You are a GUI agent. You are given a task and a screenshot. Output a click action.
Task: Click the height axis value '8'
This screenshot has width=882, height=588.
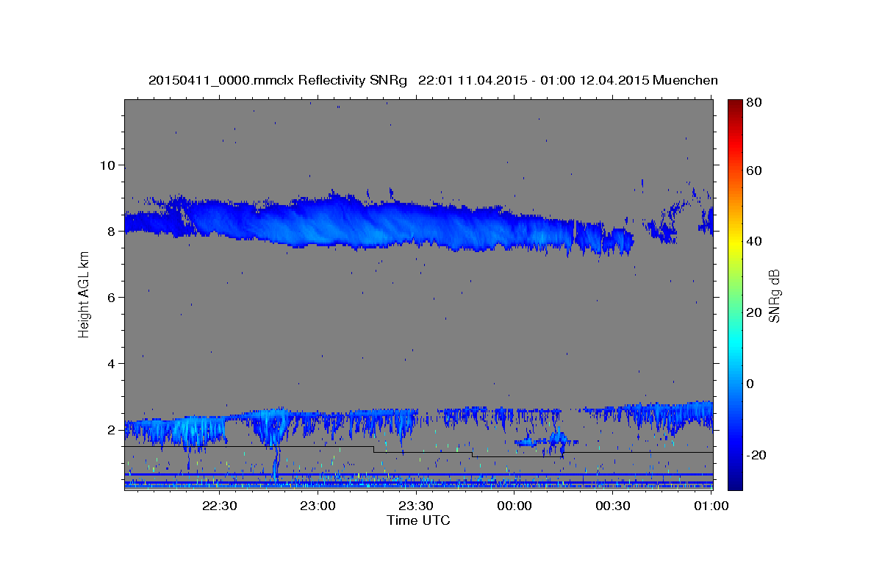click(x=112, y=231)
